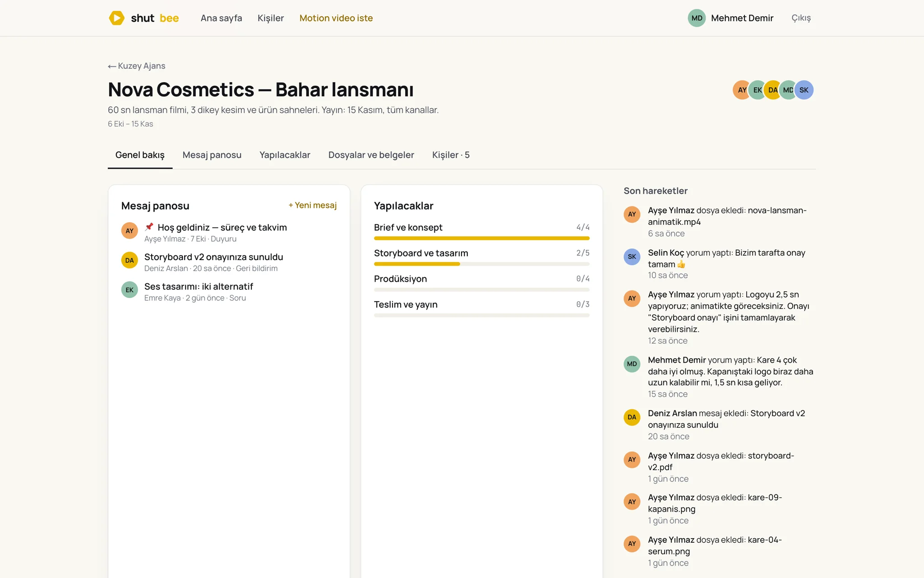The height and width of the screenshot is (578, 924).
Task: Click the Storyboard ve tasarım progress bar
Action: 481,264
